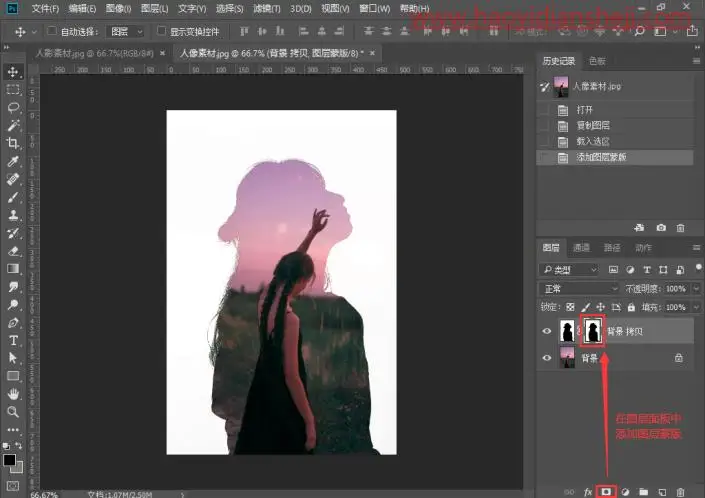Screen dimensions: 705x498
Task: Open the 正常 blend mode dropdown
Action: pos(579,289)
